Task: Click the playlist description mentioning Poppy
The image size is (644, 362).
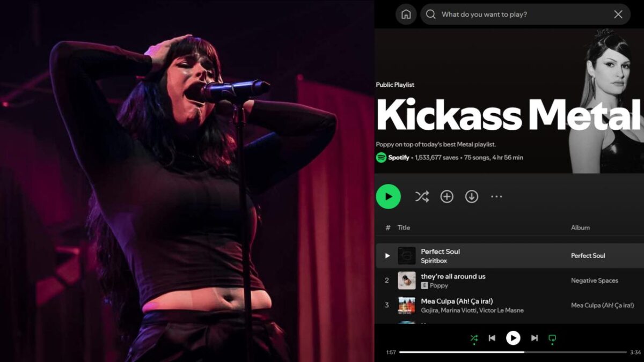Action: [x=435, y=144]
